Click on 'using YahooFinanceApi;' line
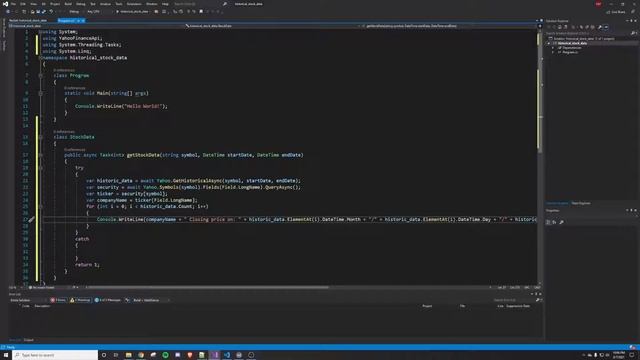 click(72, 38)
